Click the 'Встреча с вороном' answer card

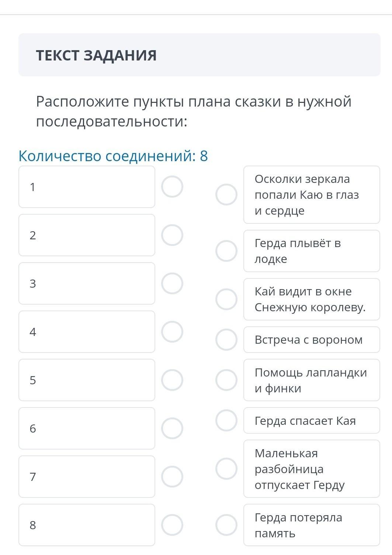(x=312, y=340)
